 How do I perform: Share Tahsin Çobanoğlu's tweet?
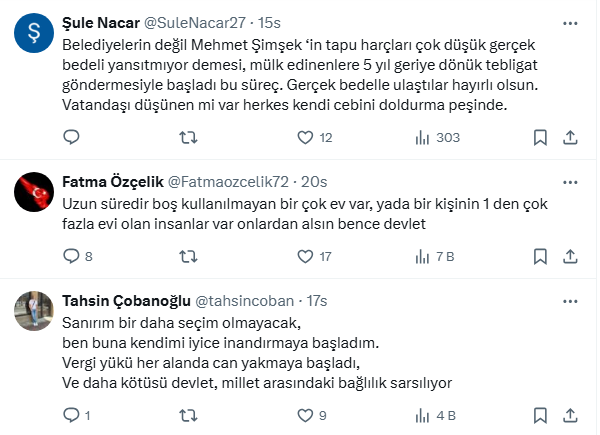click(570, 415)
